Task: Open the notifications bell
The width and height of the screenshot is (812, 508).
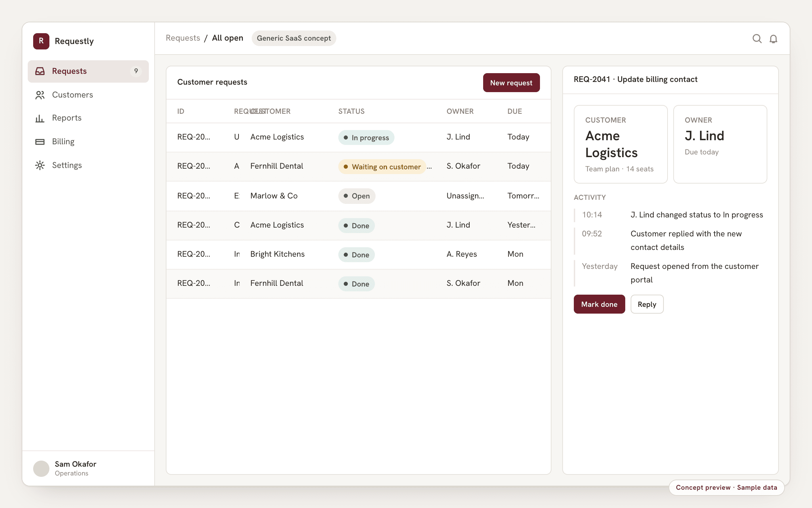Action: [x=773, y=39]
